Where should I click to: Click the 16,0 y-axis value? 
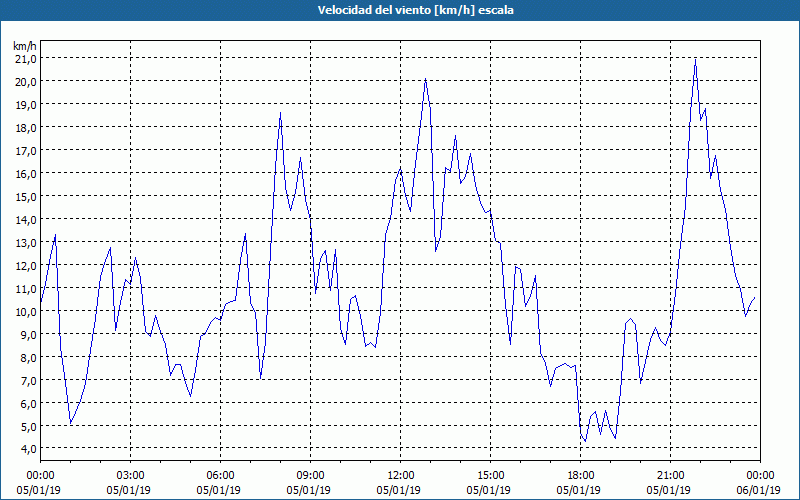coord(26,173)
